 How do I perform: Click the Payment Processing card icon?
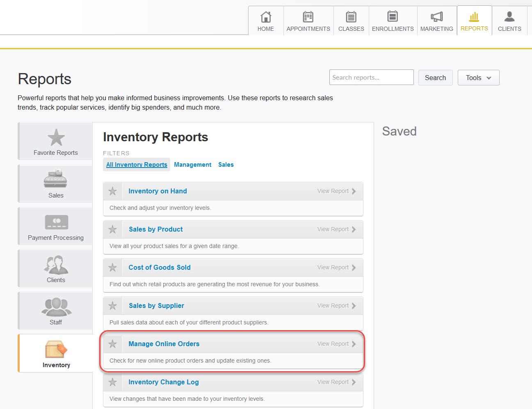[x=55, y=221]
